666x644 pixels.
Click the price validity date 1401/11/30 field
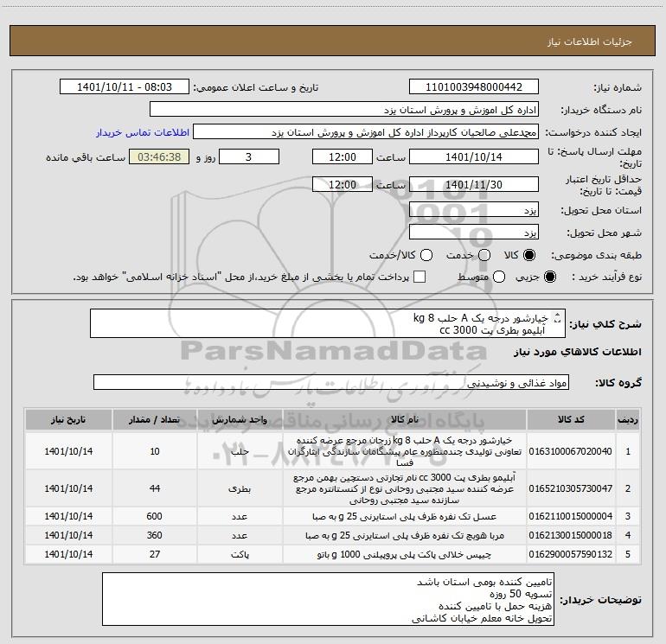pos(474,184)
